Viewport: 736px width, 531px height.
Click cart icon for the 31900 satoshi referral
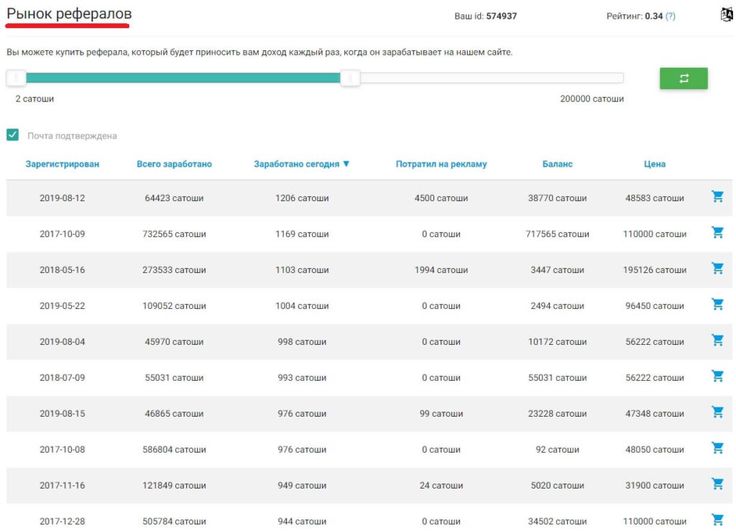click(x=717, y=485)
